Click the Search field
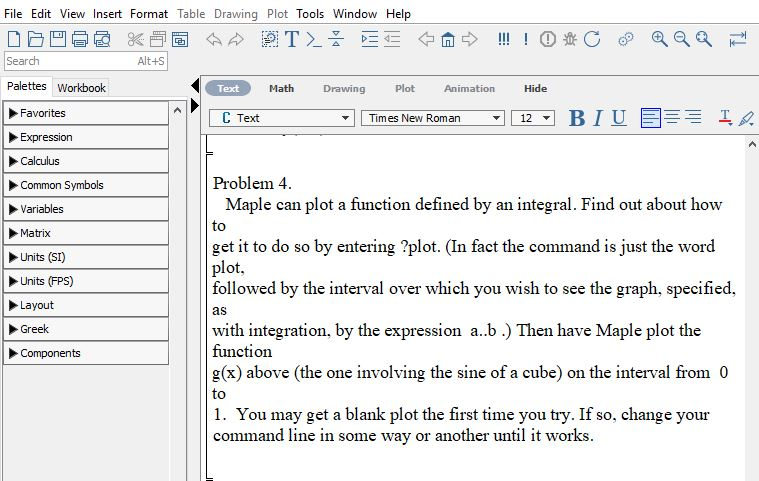759x481 pixels. click(86, 61)
